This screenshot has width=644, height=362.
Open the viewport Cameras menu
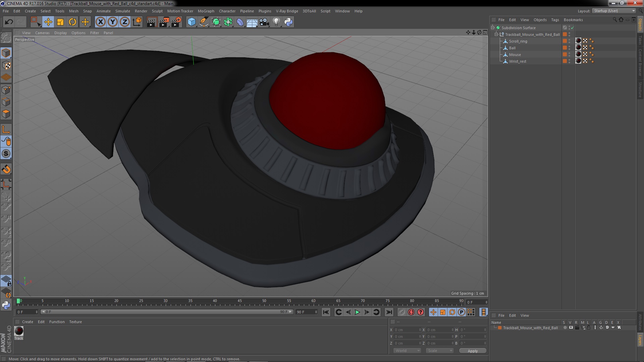[42, 33]
